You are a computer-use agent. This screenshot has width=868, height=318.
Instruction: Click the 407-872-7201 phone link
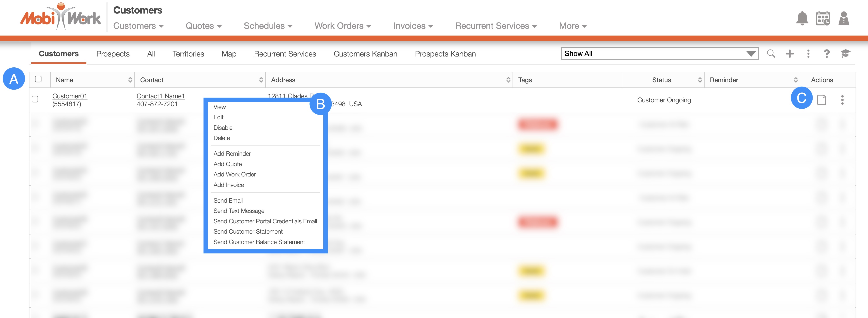tap(157, 104)
